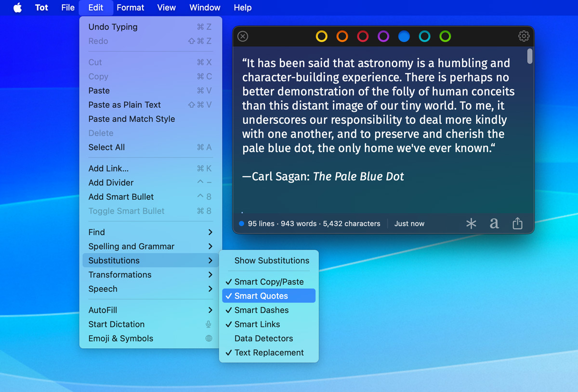The image size is (578, 392).
Task: Choose Add Link…
Action: pyautogui.click(x=150, y=169)
